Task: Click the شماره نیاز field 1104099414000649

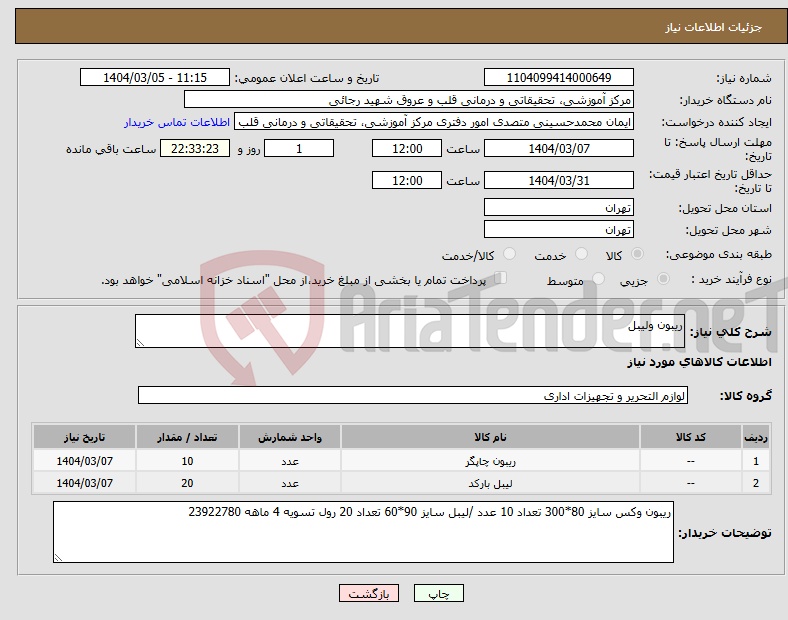Action: click(558, 77)
